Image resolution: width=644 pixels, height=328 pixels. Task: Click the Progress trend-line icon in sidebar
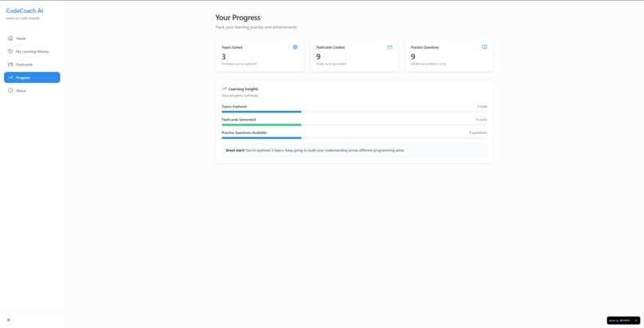point(10,77)
